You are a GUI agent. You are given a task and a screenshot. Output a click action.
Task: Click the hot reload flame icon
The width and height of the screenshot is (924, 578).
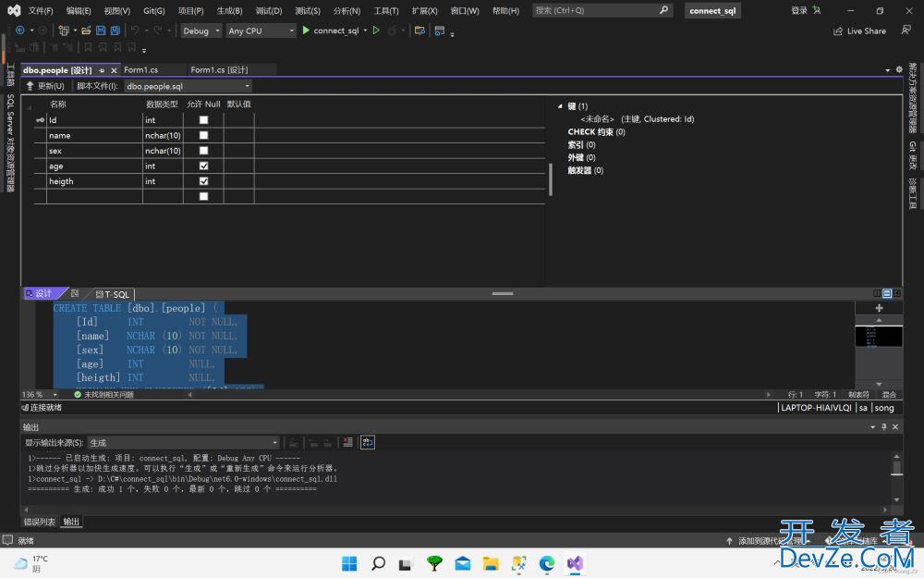pos(392,31)
